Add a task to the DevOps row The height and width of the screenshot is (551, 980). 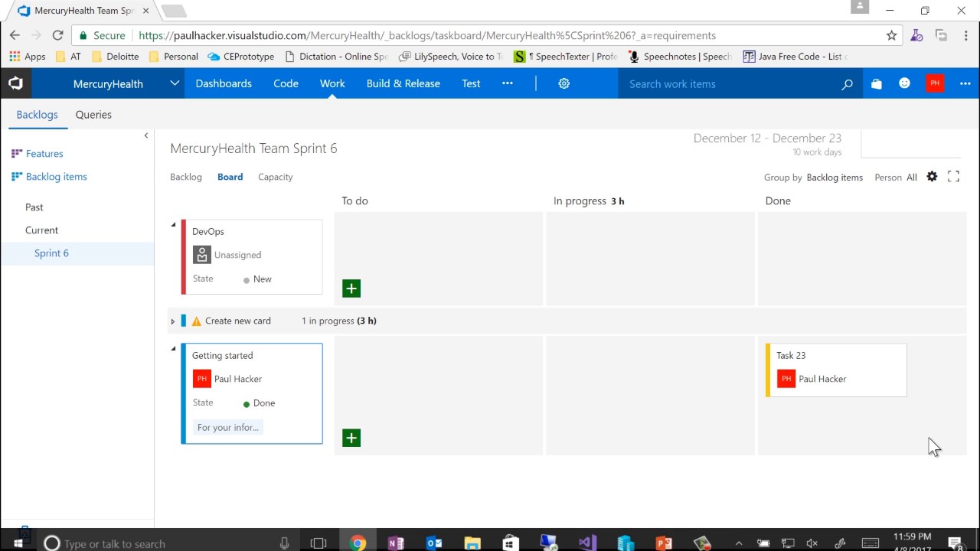click(351, 289)
